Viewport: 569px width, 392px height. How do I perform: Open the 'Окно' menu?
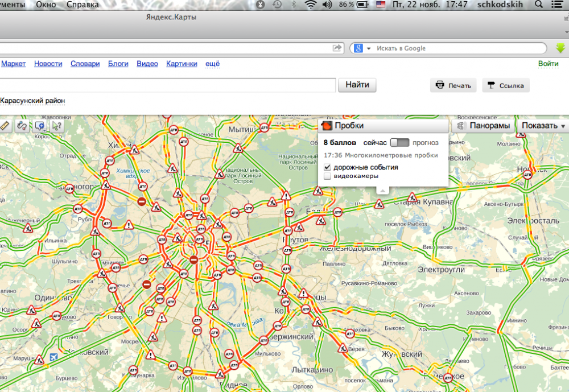(x=46, y=5)
